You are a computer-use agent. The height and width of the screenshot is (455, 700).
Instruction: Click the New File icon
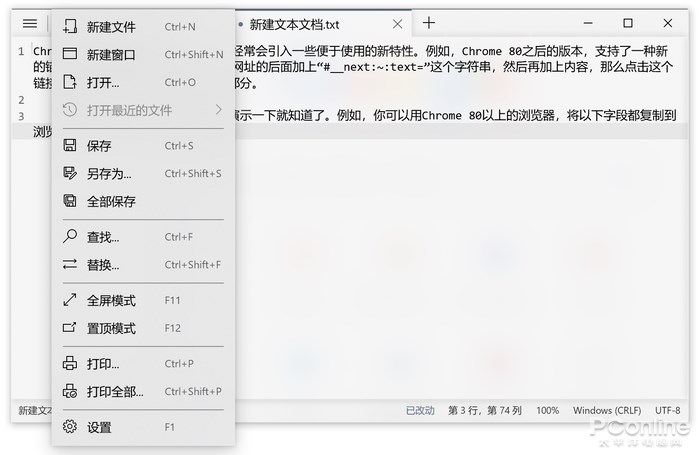70,26
